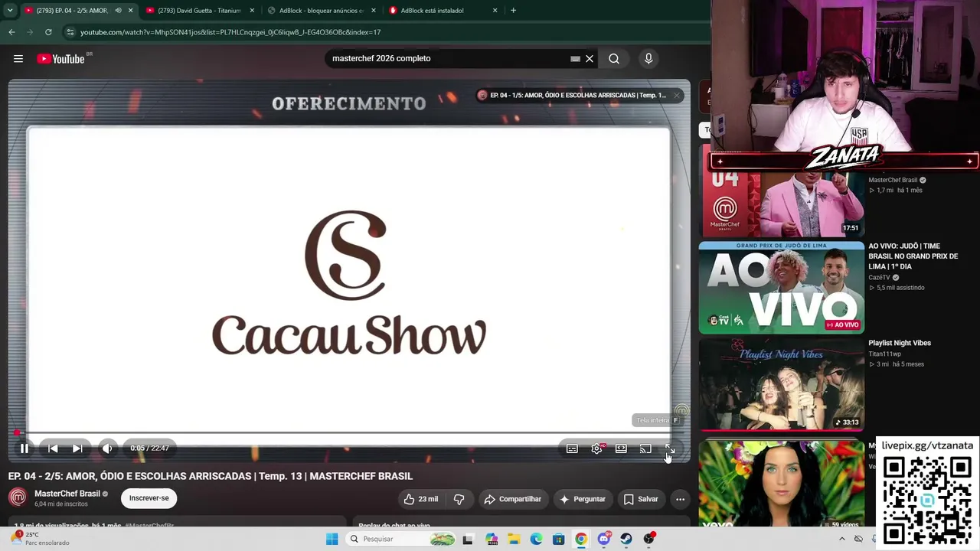Cast video with the player's TV icon
This screenshot has height=551, width=980.
click(645, 448)
